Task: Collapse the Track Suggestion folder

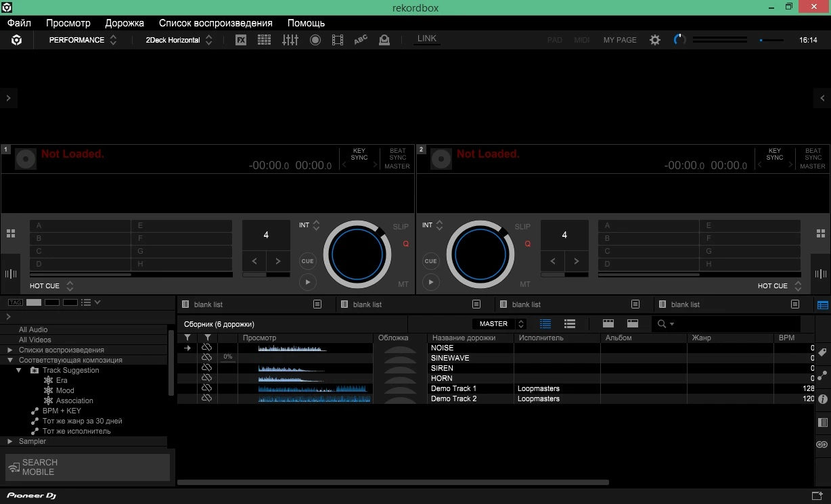Action: tap(19, 371)
